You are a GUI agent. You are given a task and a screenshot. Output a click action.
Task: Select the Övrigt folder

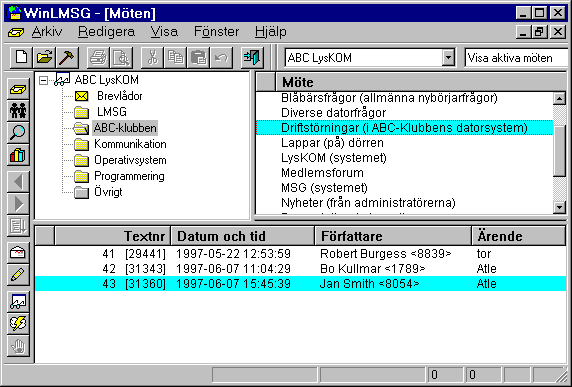108,192
